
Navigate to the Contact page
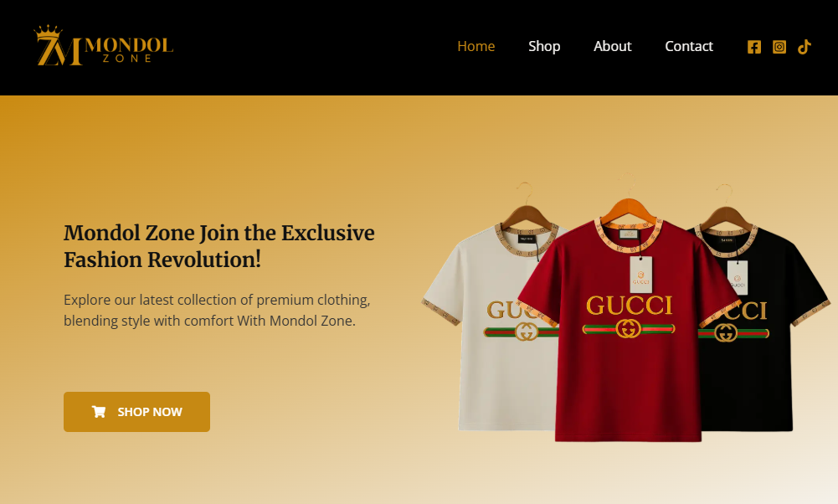(x=689, y=47)
